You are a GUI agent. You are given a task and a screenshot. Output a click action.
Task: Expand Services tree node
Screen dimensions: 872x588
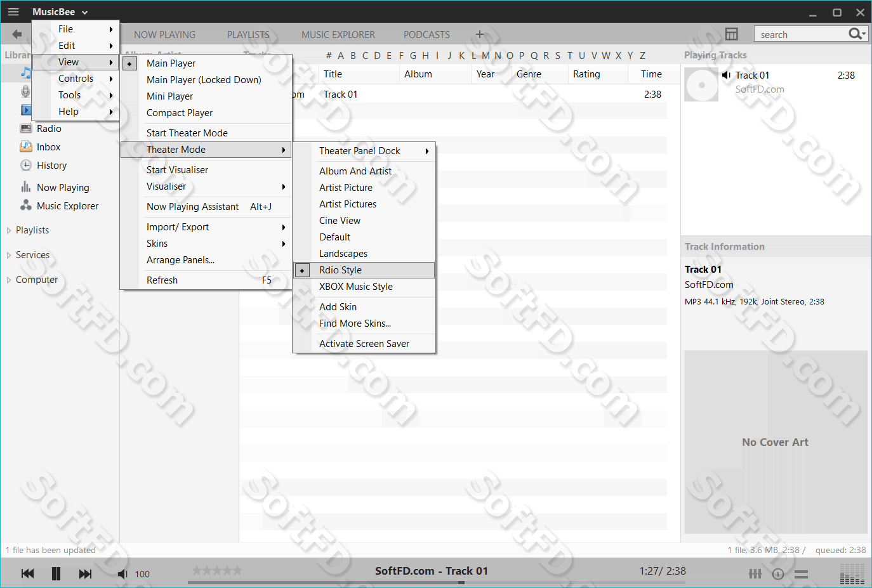pyautogui.click(x=9, y=255)
